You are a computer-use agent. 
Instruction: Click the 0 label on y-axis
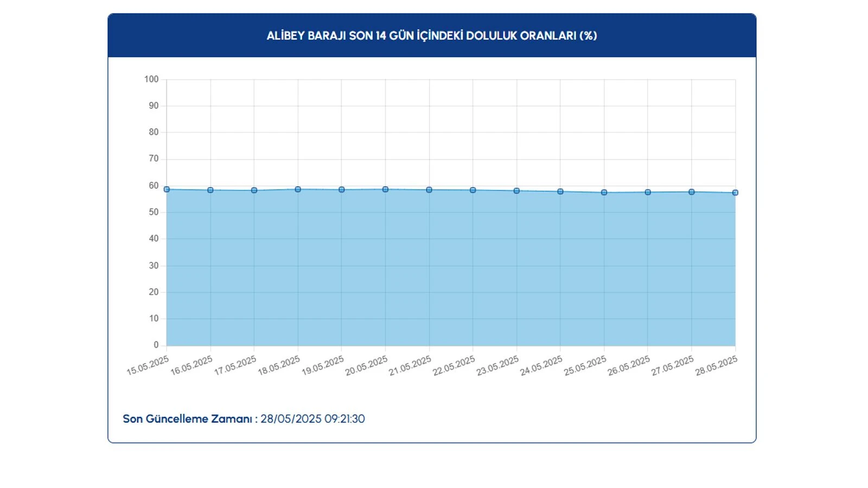click(x=156, y=345)
